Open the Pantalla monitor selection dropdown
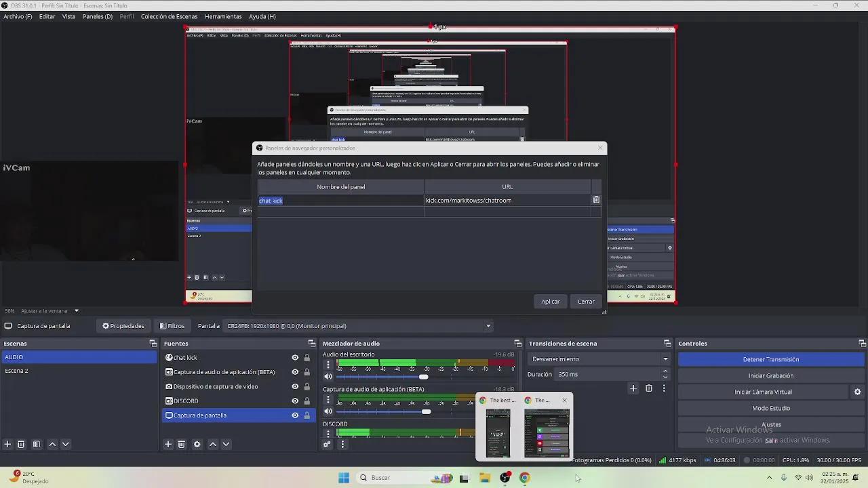 488,325
